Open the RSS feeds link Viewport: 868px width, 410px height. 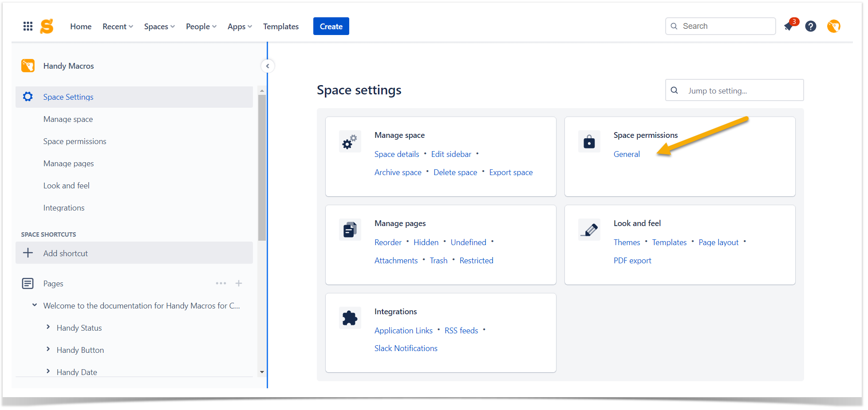point(462,331)
